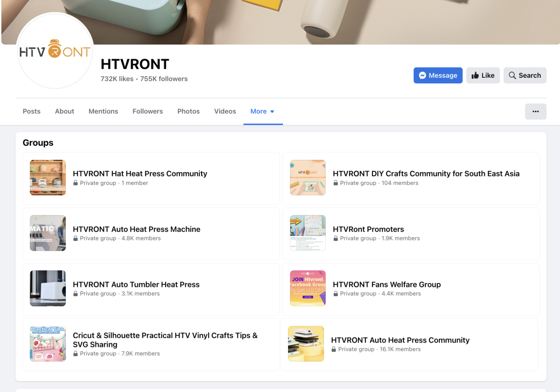Open the Auto Tumbler Heat Press thumbnail
560x392 pixels.
(48, 288)
